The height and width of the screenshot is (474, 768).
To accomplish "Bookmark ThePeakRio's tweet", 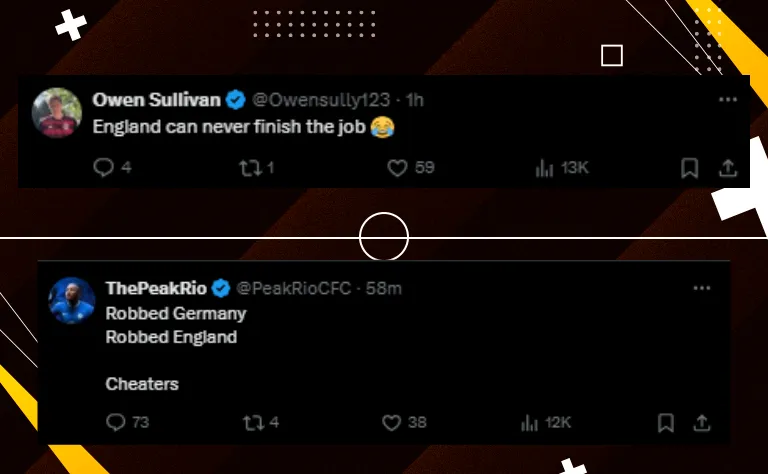I will click(x=665, y=423).
